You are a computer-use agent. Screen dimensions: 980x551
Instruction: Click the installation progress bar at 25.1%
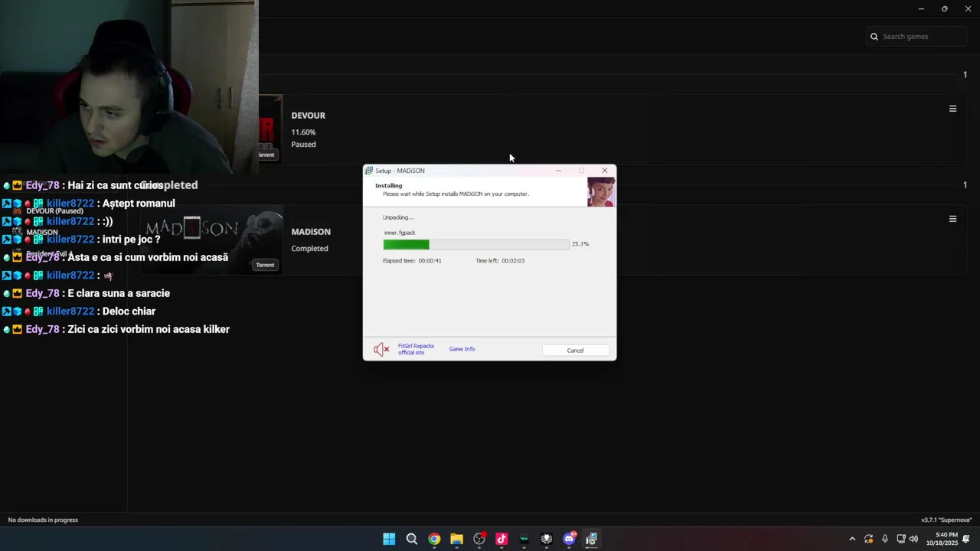point(476,244)
